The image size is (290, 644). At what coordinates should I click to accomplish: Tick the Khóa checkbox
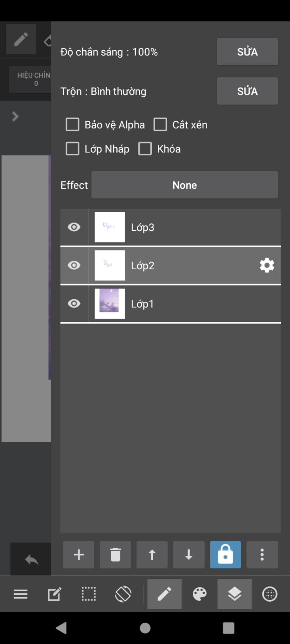pyautogui.click(x=145, y=149)
